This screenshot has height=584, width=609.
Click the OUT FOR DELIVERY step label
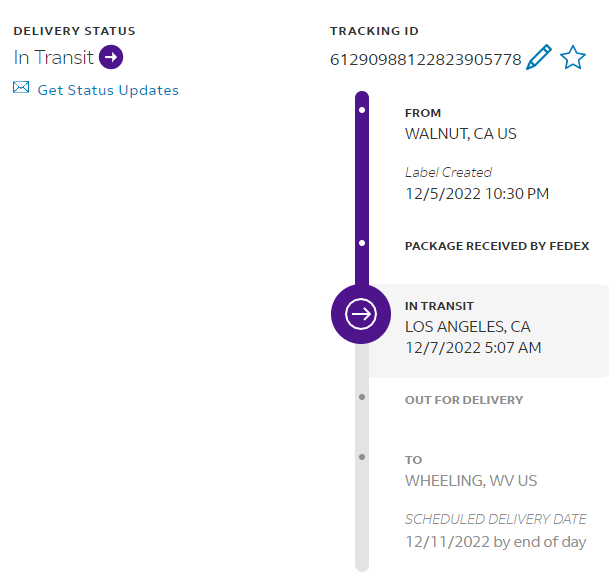pos(463,400)
